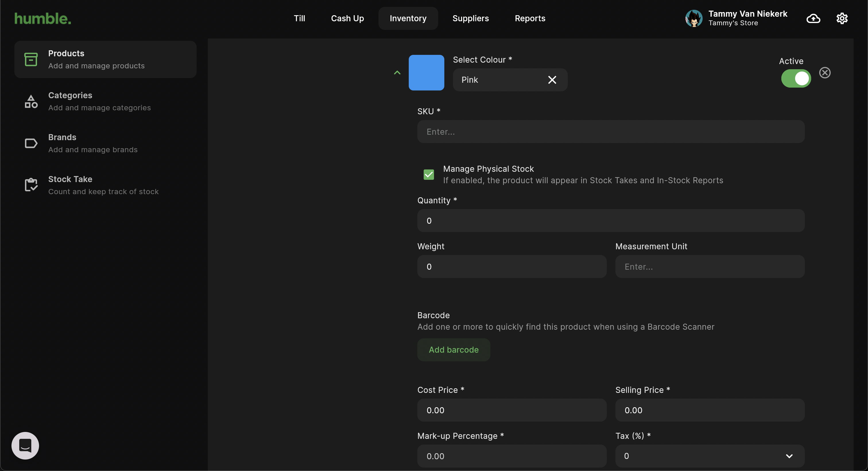Click the 'Add and manage products' subtitle
This screenshot has width=868, height=471.
[96, 66]
